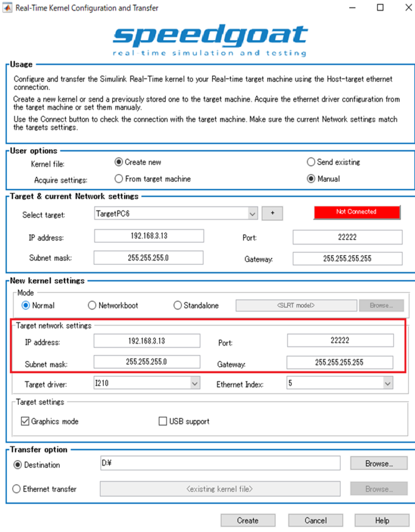Click current network Gateway field
The width and height of the screenshot is (415, 532).
click(347, 259)
